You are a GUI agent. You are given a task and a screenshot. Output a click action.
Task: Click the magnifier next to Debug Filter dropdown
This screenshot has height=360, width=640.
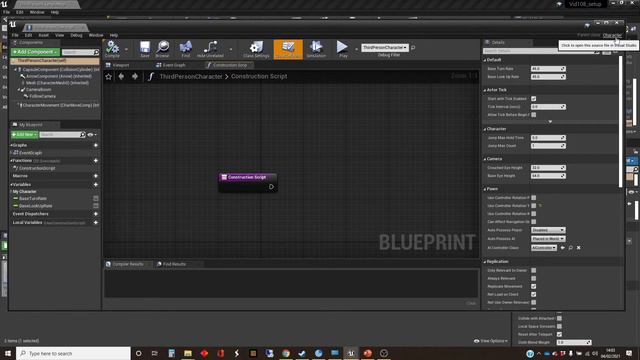(413, 48)
